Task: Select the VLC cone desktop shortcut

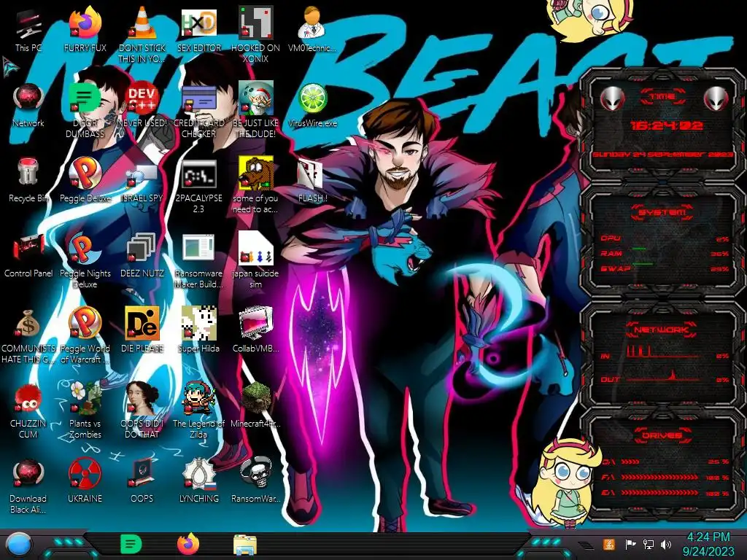Action: pyautogui.click(x=142, y=34)
